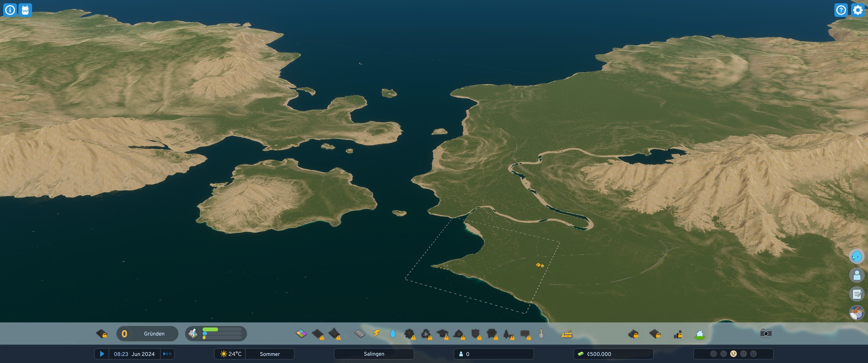Open the zone demand bars panel
The height and width of the screenshot is (363, 868).
(x=216, y=333)
